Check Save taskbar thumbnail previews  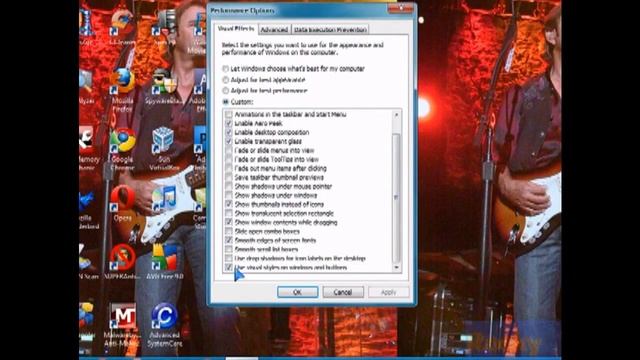pyautogui.click(x=229, y=177)
